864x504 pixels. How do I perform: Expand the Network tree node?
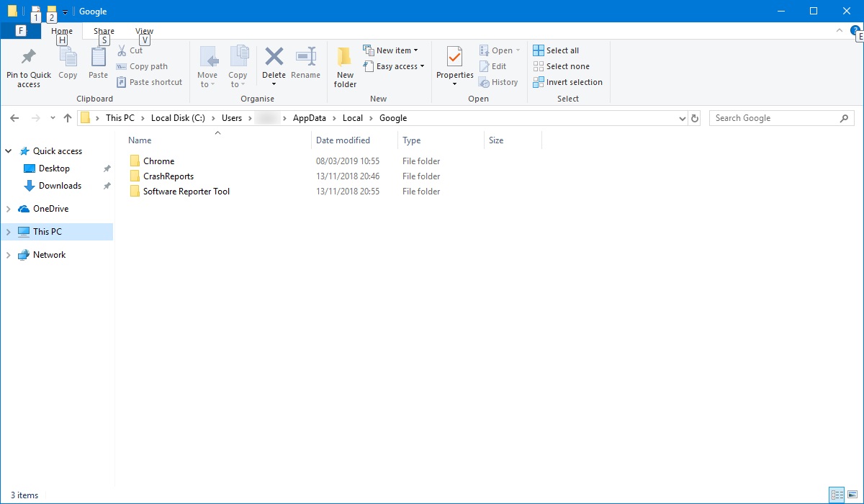coord(9,255)
